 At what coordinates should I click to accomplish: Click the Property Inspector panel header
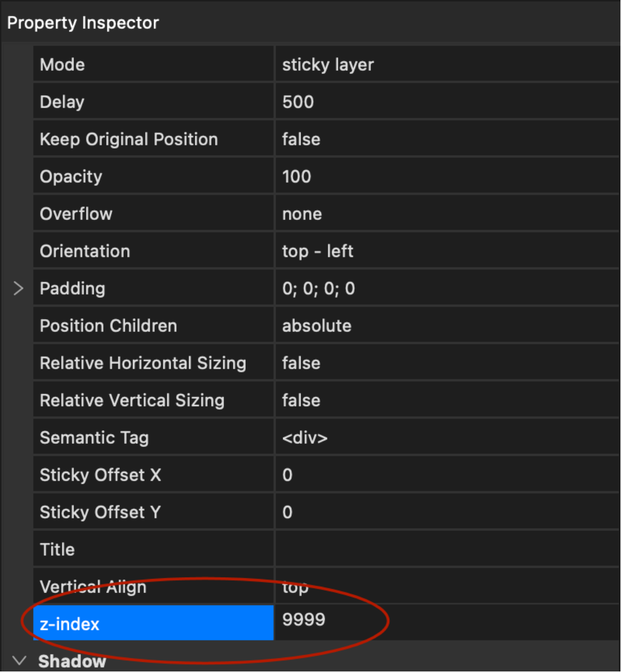click(83, 23)
